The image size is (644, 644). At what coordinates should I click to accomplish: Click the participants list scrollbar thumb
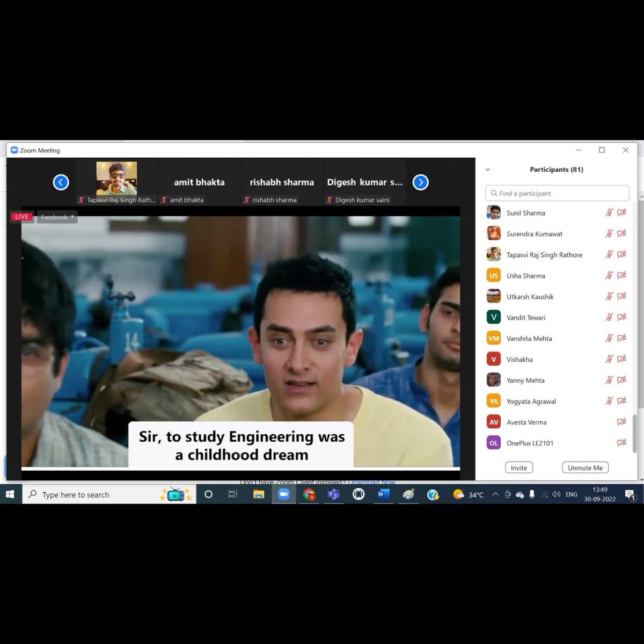(634, 433)
